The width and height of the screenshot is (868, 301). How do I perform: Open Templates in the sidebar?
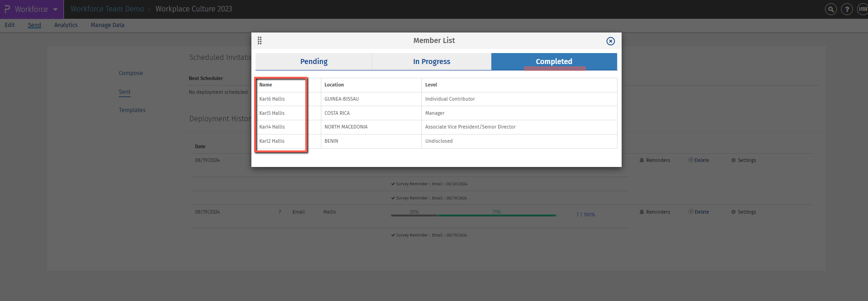coord(132,110)
